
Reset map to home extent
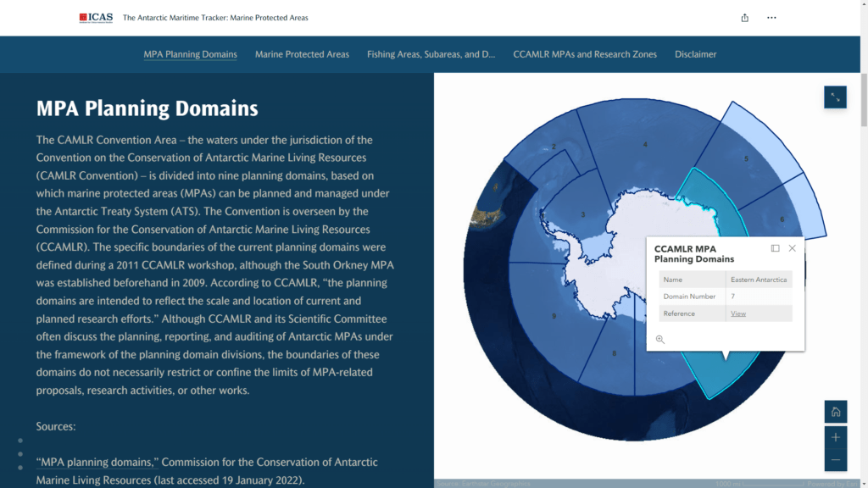pos(835,412)
